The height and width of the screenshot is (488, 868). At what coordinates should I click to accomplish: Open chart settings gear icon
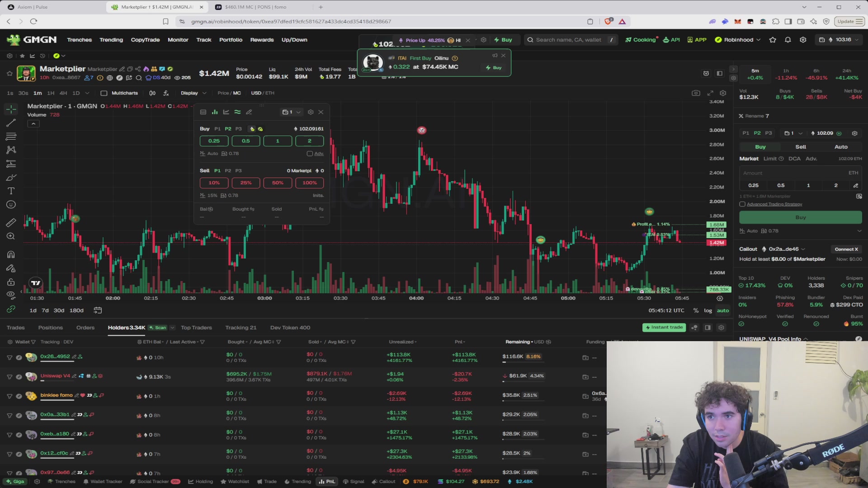(x=723, y=93)
